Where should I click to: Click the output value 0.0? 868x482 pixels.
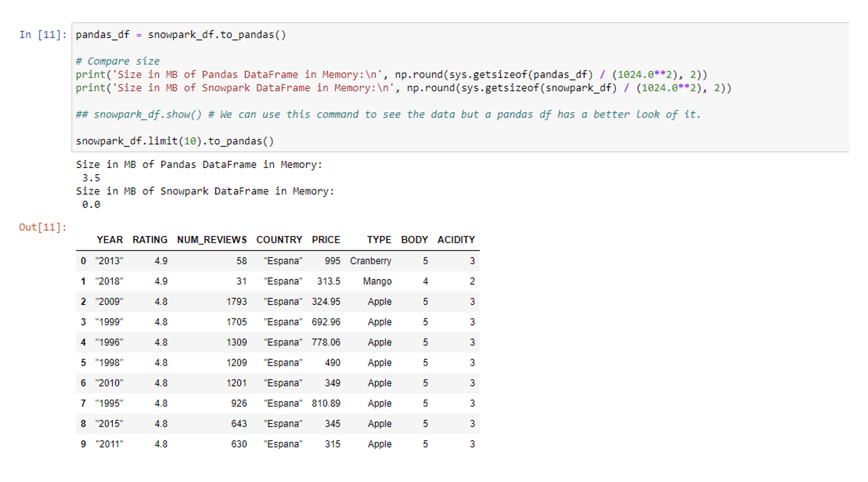tap(91, 204)
